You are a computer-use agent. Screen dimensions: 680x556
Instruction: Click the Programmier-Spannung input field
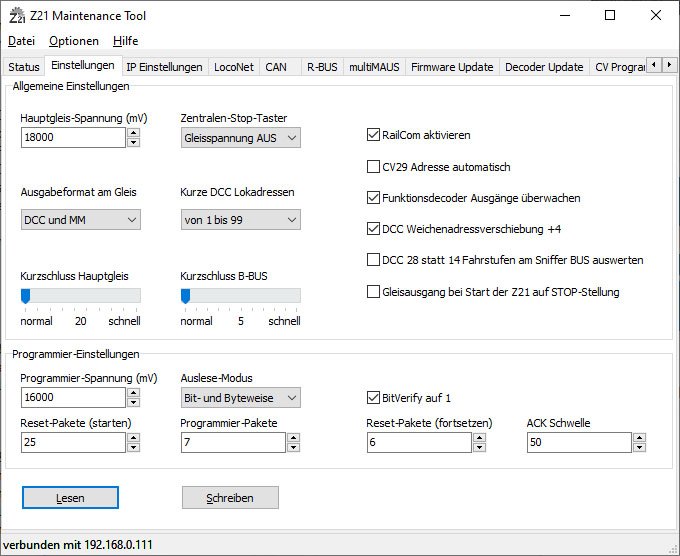[73, 397]
